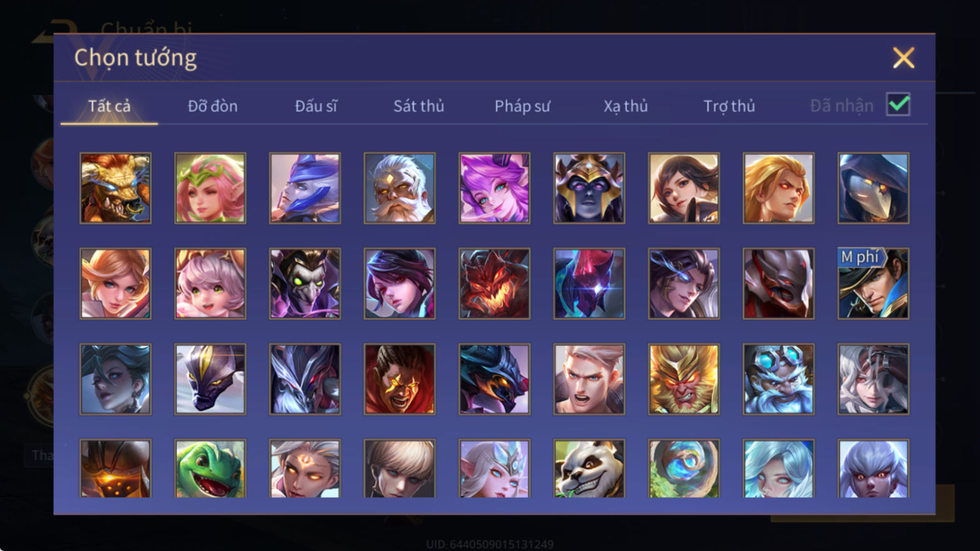Show the 'Pháp sư' hero tab
The height and width of the screenshot is (551, 980).
click(x=522, y=106)
